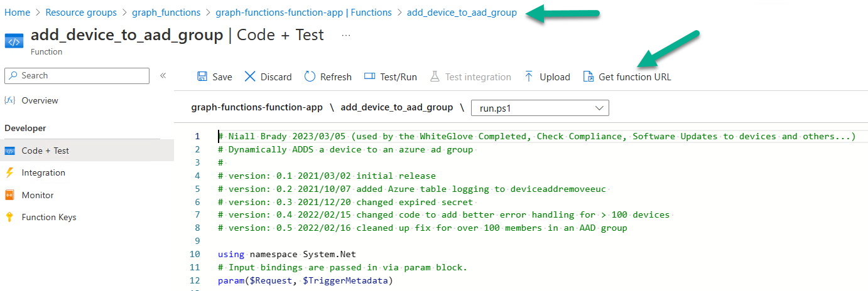Click Get function URL
This screenshot has height=291, width=868.
[627, 77]
